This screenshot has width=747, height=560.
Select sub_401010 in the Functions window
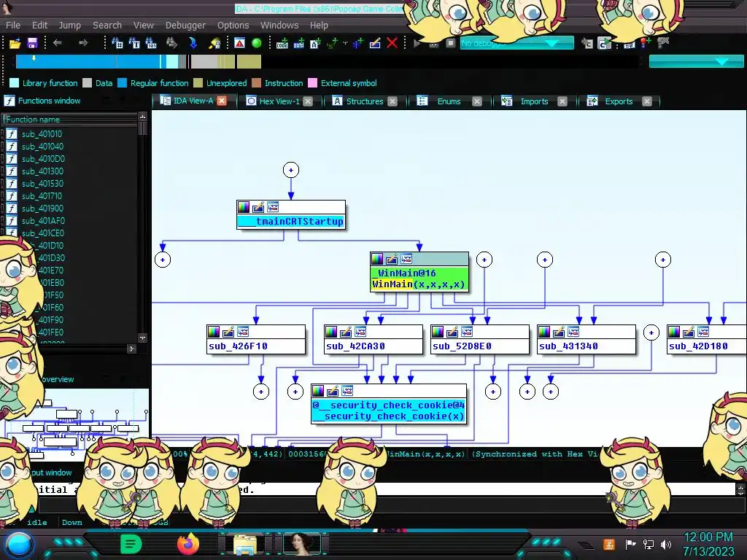(42, 134)
